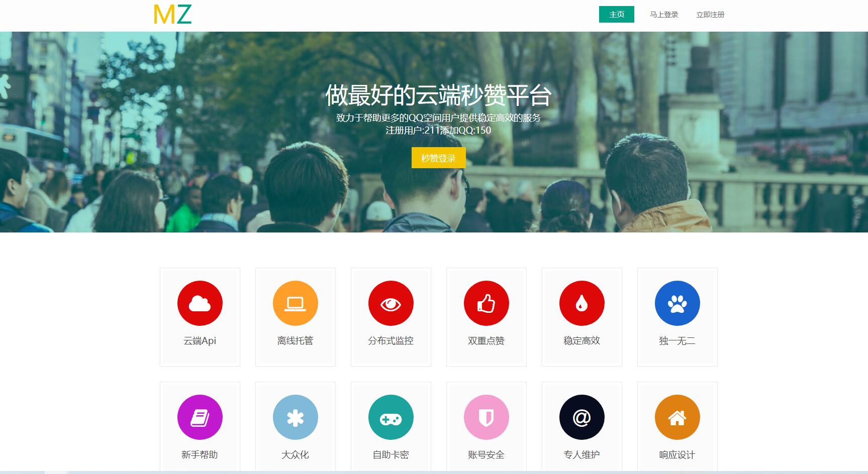Click the pink shield 账号安全 icon
This screenshot has width=868, height=474.
486,417
